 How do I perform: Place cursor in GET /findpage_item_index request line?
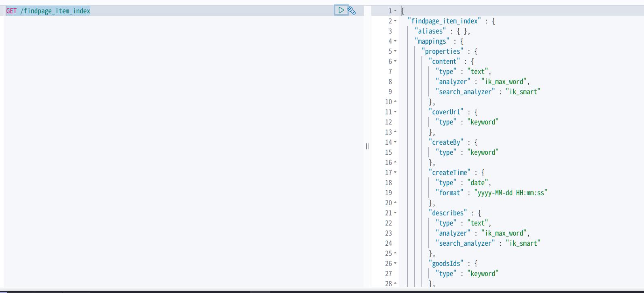(184, 11)
